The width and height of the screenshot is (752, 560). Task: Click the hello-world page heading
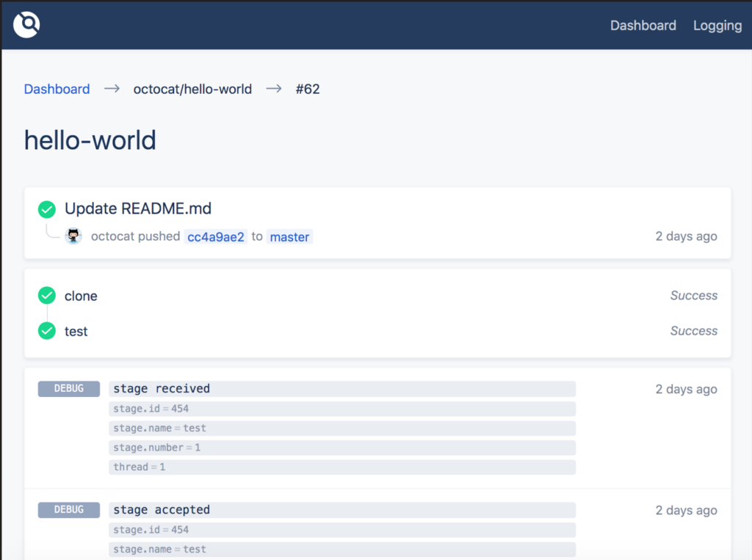point(90,140)
